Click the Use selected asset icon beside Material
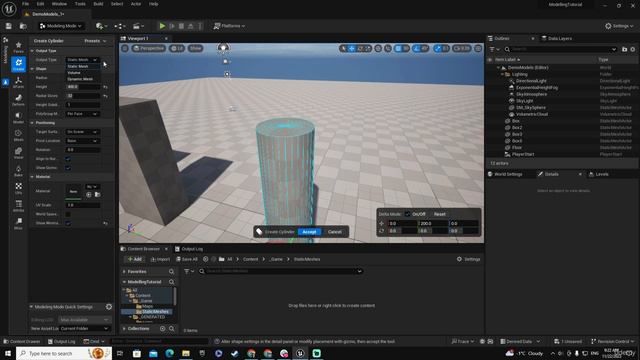Viewport: 640px width, 360px height. pos(89,195)
